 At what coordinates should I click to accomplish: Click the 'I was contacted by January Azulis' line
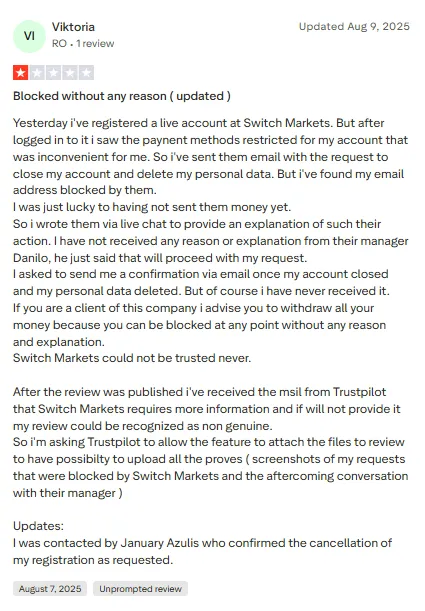[x=203, y=542]
